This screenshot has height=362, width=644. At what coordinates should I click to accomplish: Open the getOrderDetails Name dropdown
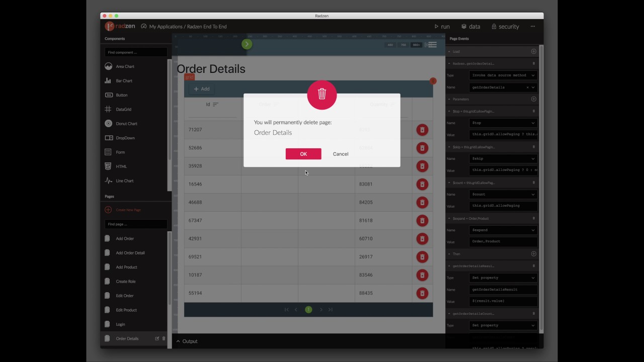click(503, 87)
